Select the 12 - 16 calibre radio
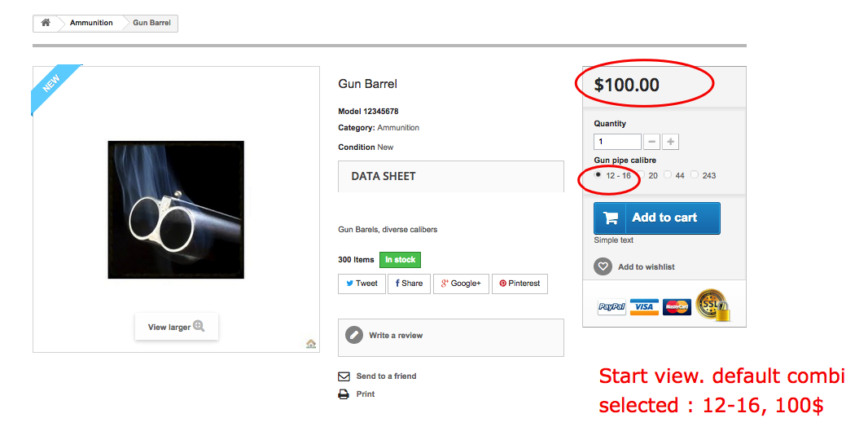 pyautogui.click(x=598, y=174)
